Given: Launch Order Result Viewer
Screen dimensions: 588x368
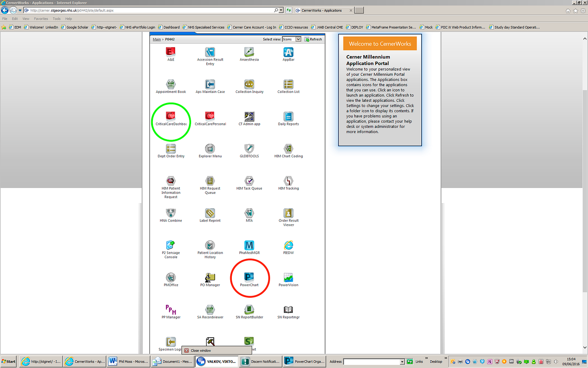Looking at the screenshot, I should 289,213.
